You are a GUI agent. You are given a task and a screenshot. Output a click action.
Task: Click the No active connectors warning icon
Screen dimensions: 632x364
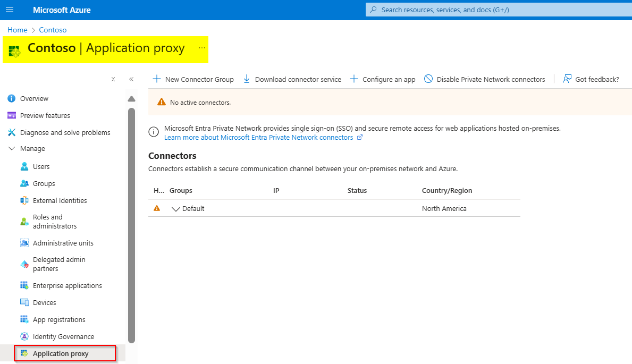[x=162, y=102]
